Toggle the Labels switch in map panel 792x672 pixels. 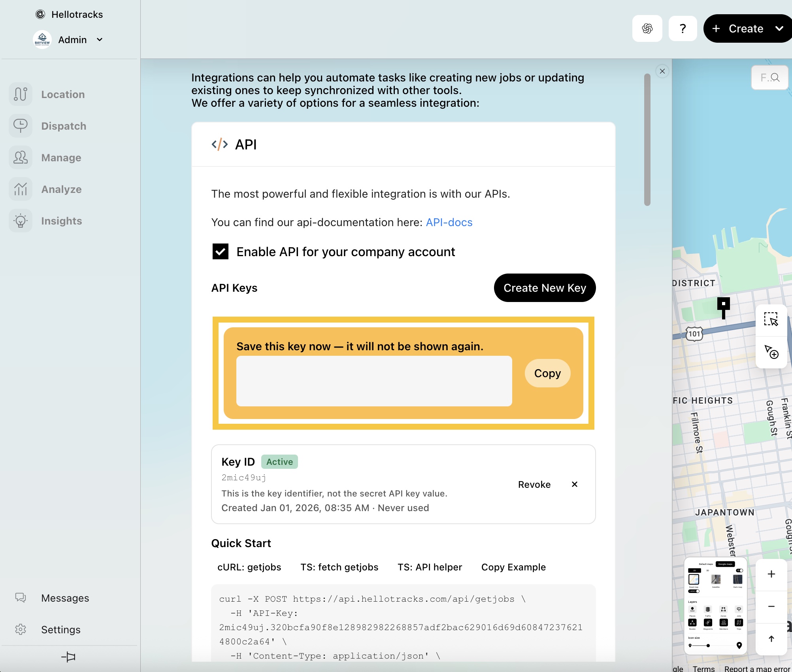pos(694,591)
